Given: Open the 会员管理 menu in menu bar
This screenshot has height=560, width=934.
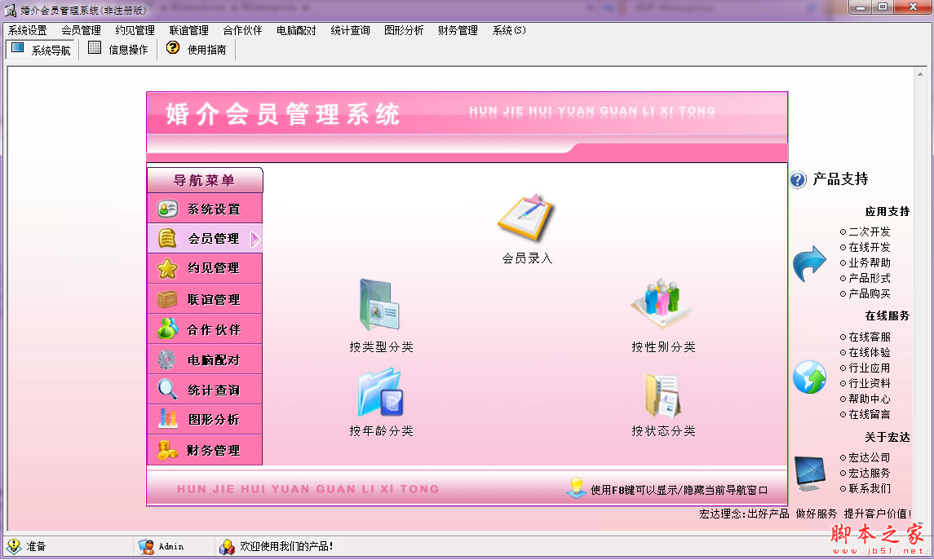Looking at the screenshot, I should [x=81, y=30].
